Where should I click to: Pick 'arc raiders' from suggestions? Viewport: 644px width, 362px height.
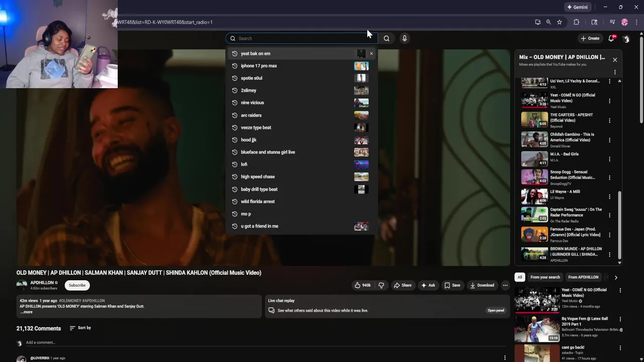pos(301,115)
